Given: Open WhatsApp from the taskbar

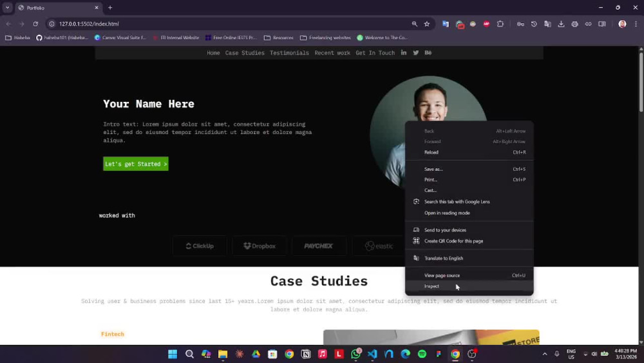Looking at the screenshot, I should [x=355, y=354].
